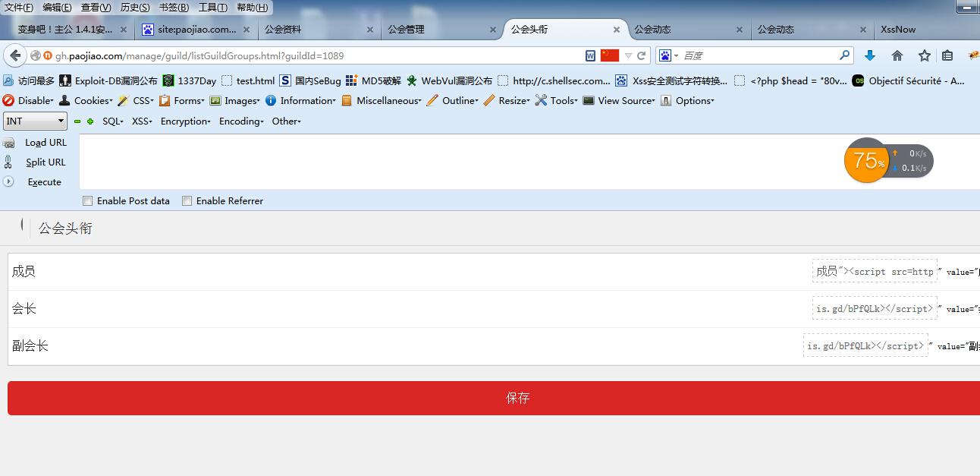The height and width of the screenshot is (476, 980).
Task: Open the 1337Day bookmark
Action: (189, 80)
